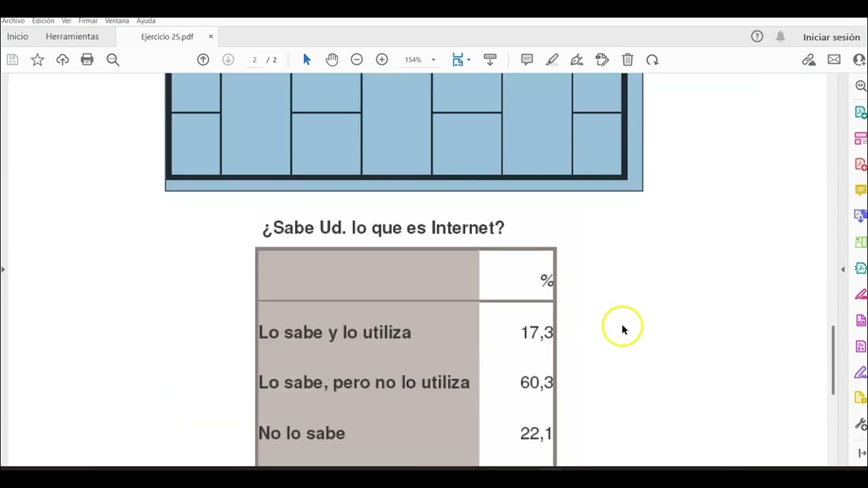Screen dimensions: 868x488
Task: Switch to the Herramientas tab
Action: coord(72,37)
